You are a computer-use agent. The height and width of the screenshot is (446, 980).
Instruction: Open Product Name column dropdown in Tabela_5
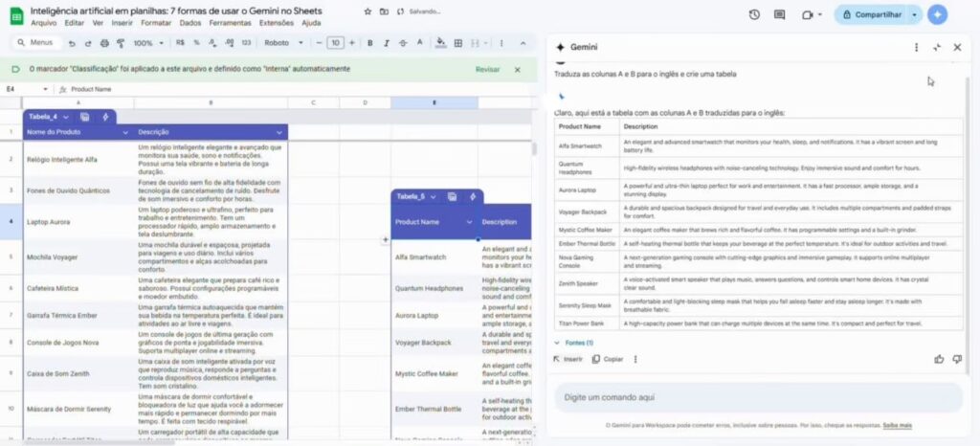469,222
